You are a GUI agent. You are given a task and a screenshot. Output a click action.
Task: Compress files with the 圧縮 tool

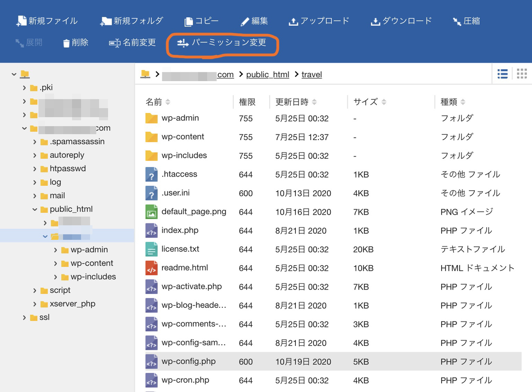(x=466, y=21)
